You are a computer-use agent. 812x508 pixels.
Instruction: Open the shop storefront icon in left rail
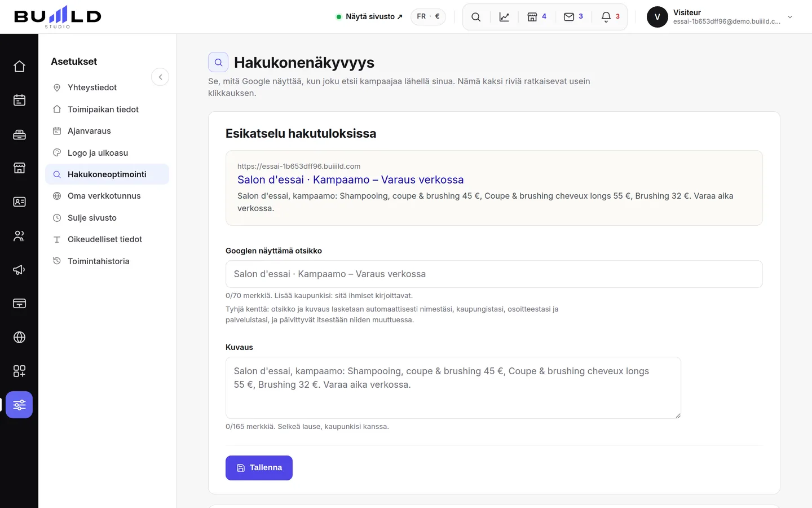[19, 168]
